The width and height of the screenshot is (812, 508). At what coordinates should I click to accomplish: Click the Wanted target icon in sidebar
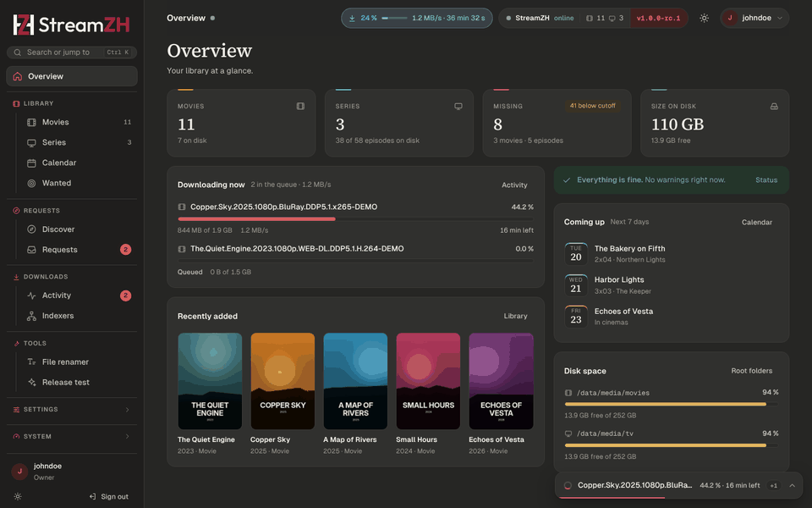pyautogui.click(x=31, y=183)
